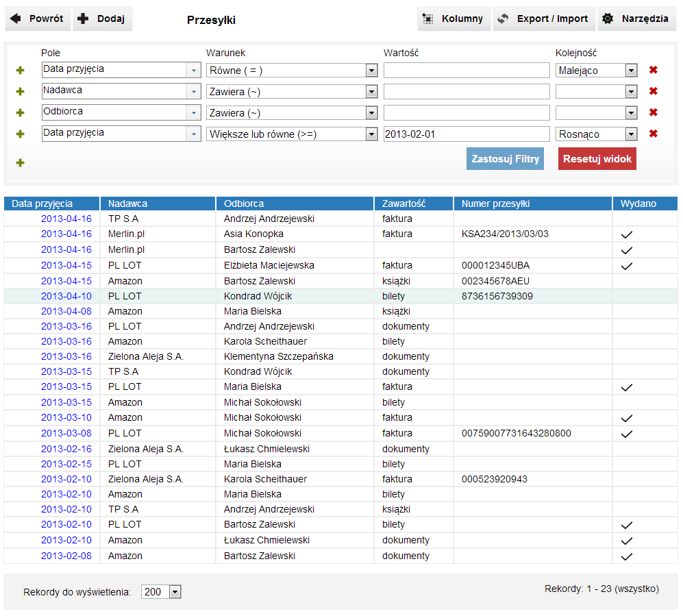Remove the Odbiorca filter row with red X
The width and height of the screenshot is (683, 616).
pos(653,112)
